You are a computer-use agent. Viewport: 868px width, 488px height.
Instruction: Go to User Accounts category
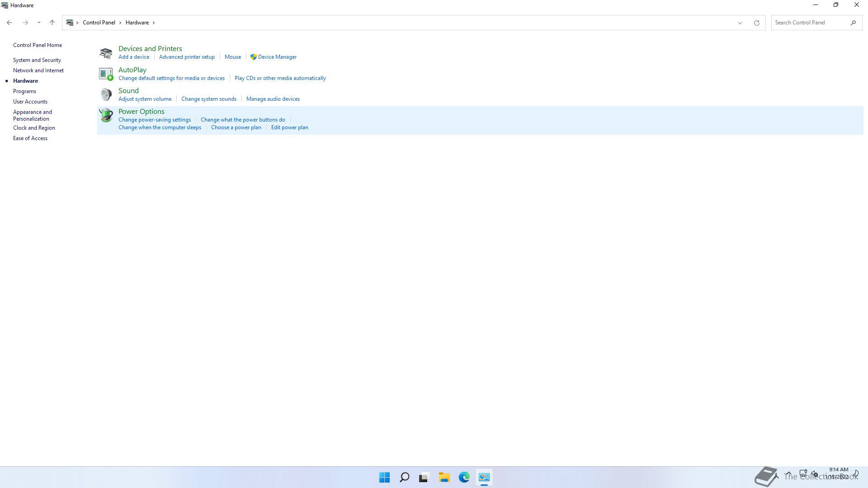[30, 102]
